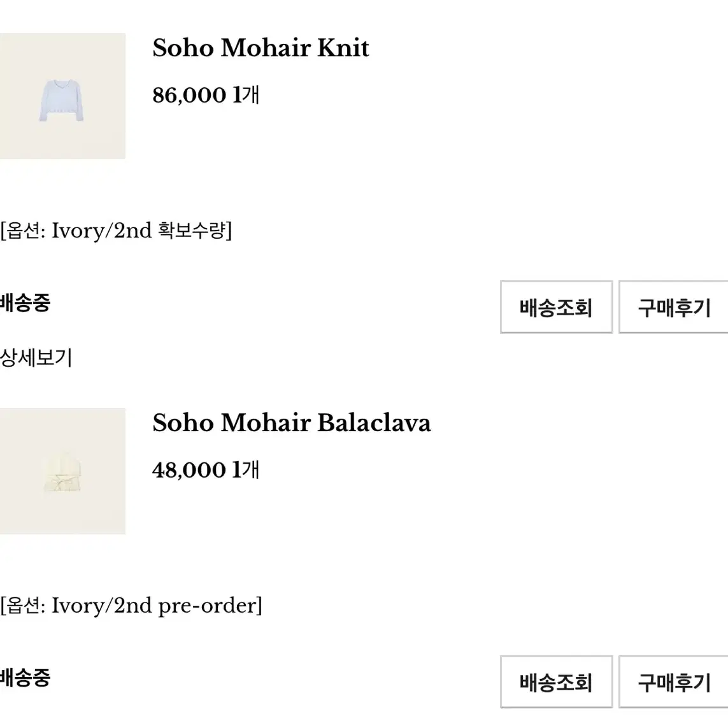The image size is (728, 728).
Task: Click 배송중 status of Mohair Knit
Action: click(25, 303)
